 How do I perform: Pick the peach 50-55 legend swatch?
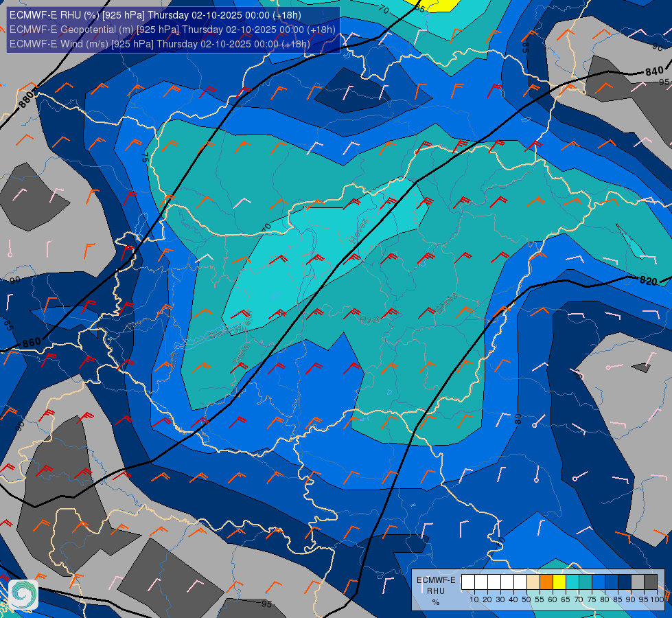pyautogui.click(x=533, y=582)
